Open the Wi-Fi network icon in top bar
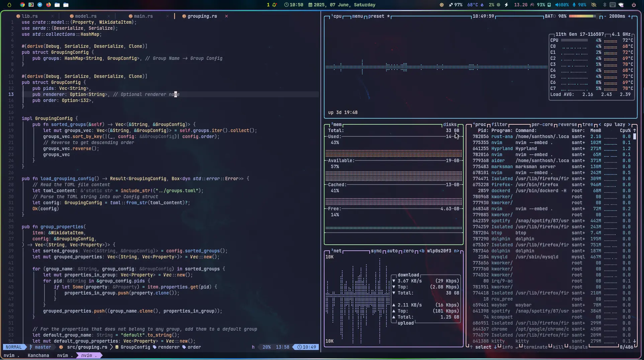Screen dimensions: 644x360 [x=621, y=5]
